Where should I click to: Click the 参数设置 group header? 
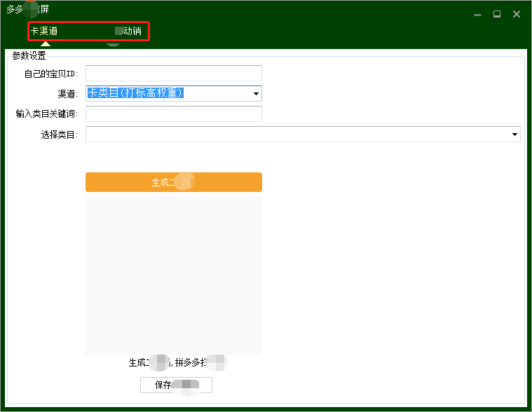click(x=29, y=56)
